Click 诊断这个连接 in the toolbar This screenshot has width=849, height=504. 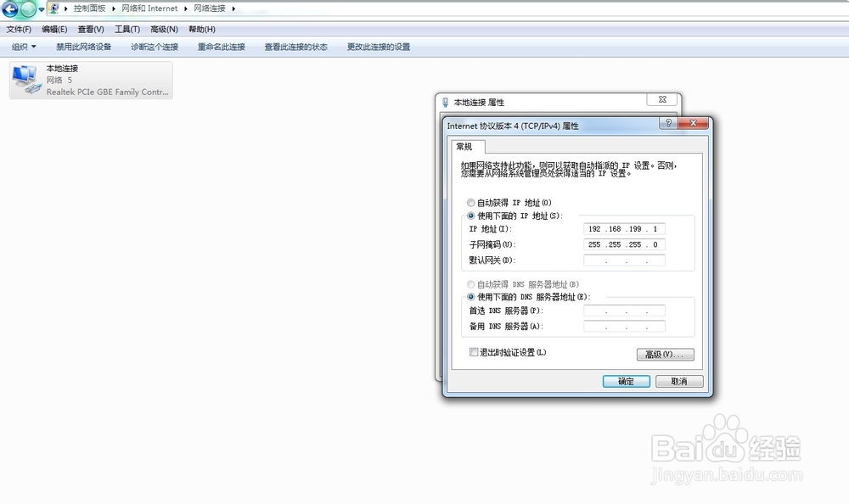(x=155, y=48)
